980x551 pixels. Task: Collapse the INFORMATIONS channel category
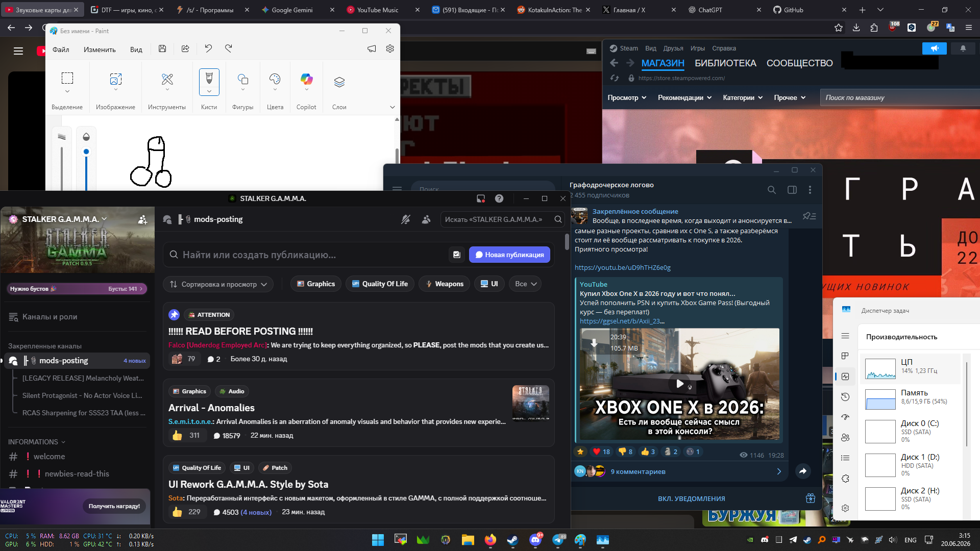point(37,442)
